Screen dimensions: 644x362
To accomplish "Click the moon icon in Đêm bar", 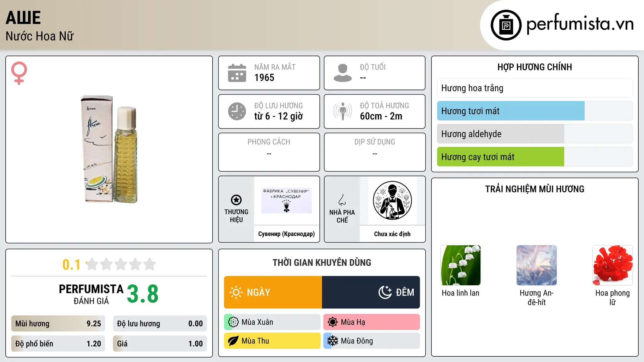I will click(x=385, y=292).
